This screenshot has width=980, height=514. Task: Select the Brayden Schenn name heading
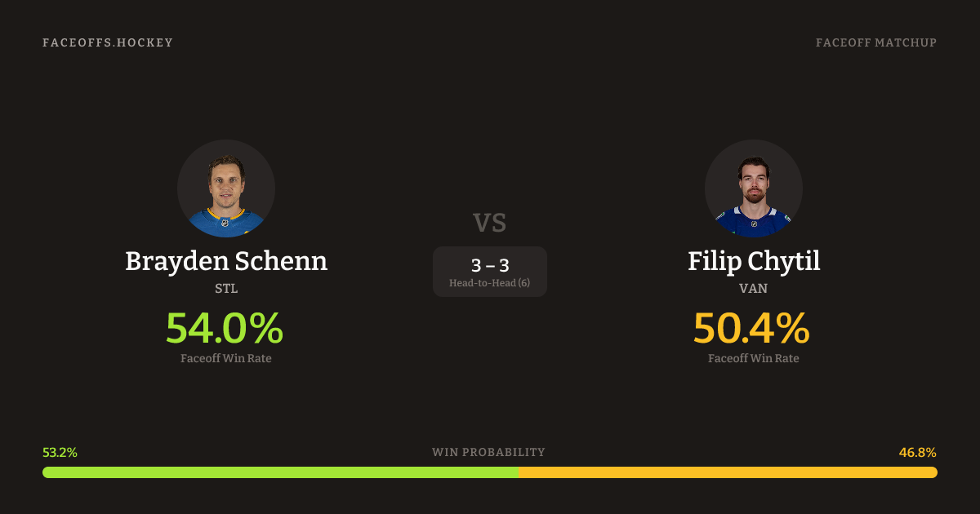[226, 261]
